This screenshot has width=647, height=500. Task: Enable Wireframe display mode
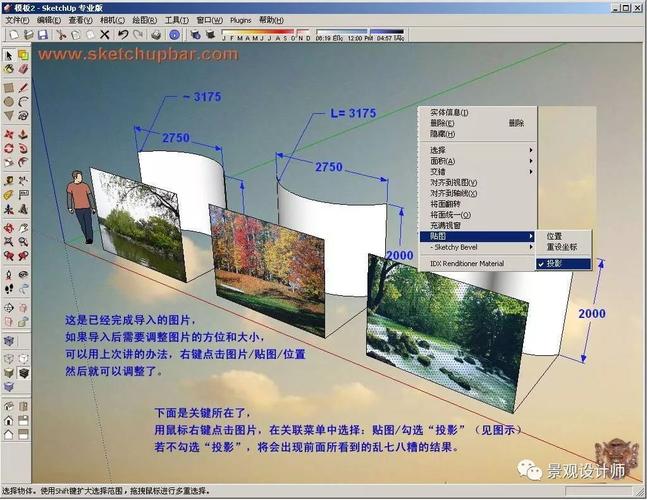pos(9,359)
